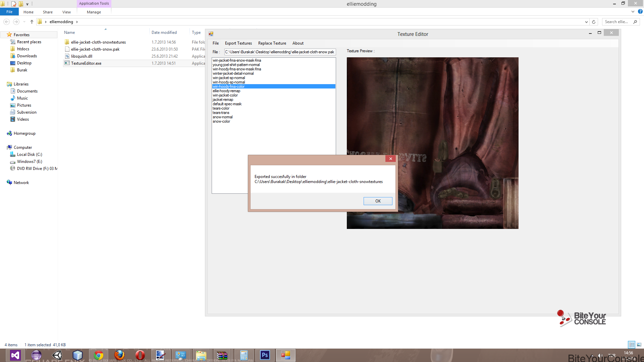This screenshot has width=644, height=362.
Task: Switch to View ribbon tab
Action: click(66, 12)
